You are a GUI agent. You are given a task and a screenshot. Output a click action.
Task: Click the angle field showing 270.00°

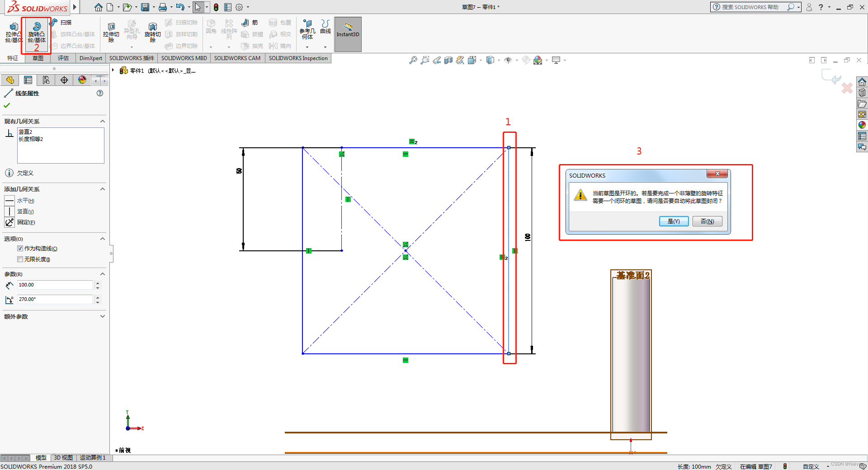point(55,299)
